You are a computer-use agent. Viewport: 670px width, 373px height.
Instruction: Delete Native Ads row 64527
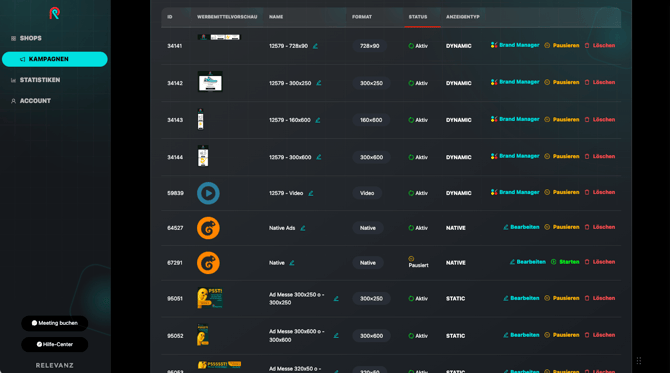[x=600, y=227]
